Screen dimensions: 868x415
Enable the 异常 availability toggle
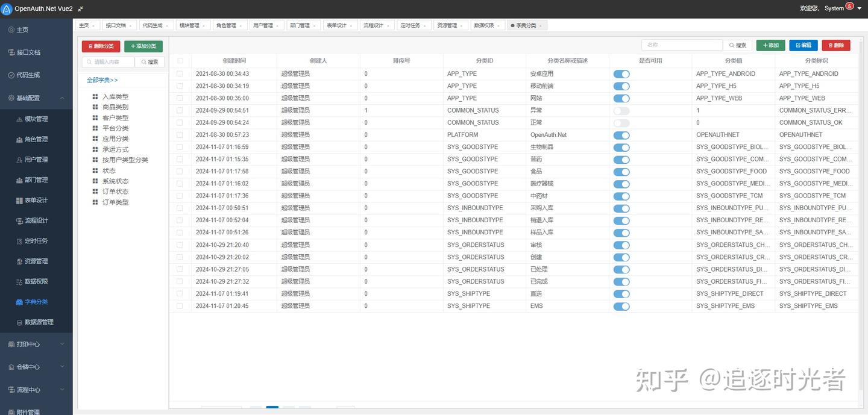tap(621, 110)
